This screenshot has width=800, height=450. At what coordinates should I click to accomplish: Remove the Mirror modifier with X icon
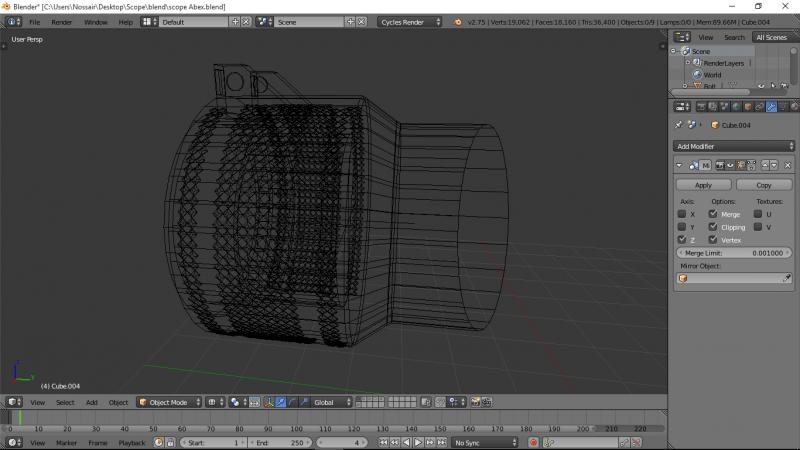pyautogui.click(x=788, y=165)
